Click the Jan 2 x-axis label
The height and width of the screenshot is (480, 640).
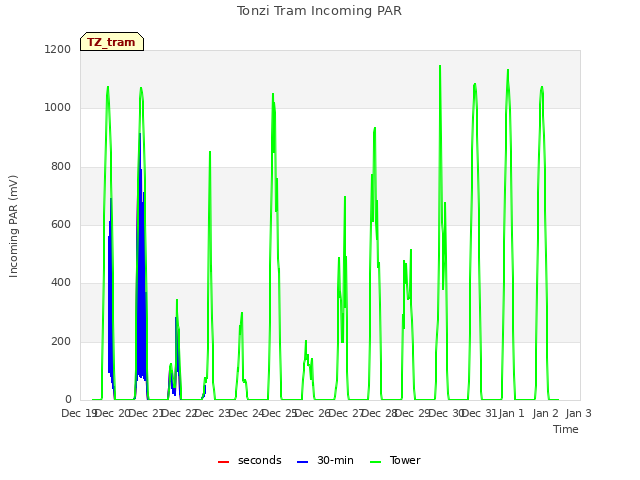point(545,413)
